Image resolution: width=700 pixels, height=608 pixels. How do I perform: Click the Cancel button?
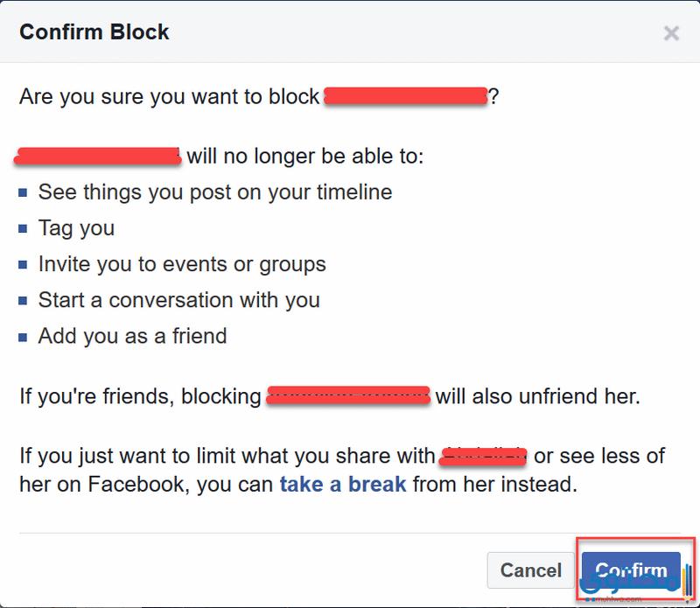pyautogui.click(x=530, y=570)
